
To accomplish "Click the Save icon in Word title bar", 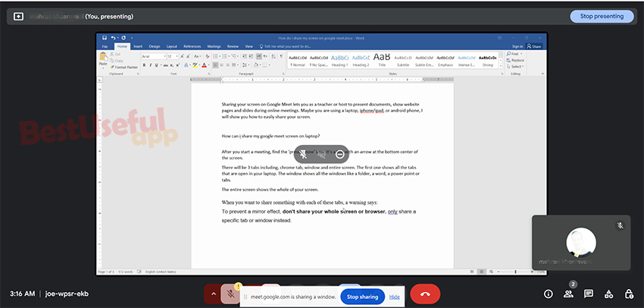I will 105,38.
